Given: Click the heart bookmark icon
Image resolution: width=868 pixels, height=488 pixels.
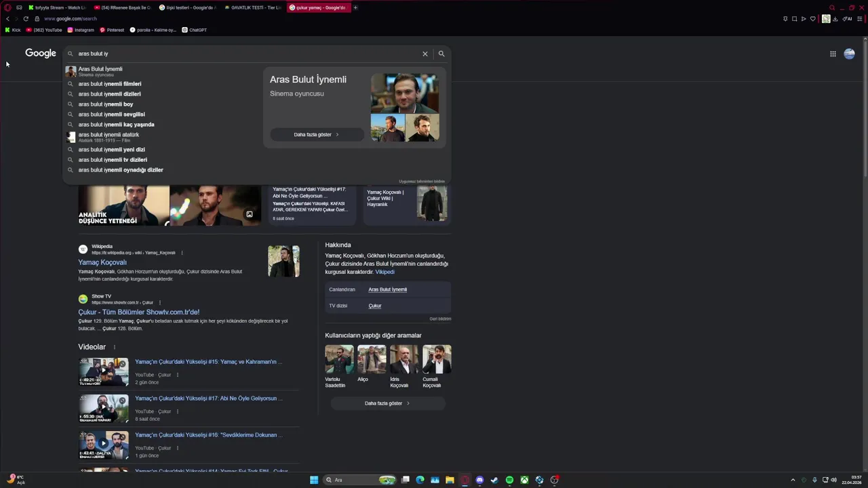Looking at the screenshot, I should (x=813, y=19).
